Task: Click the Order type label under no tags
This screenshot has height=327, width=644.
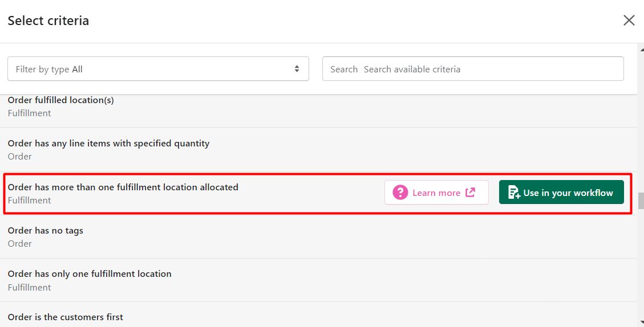Action: coord(20,244)
